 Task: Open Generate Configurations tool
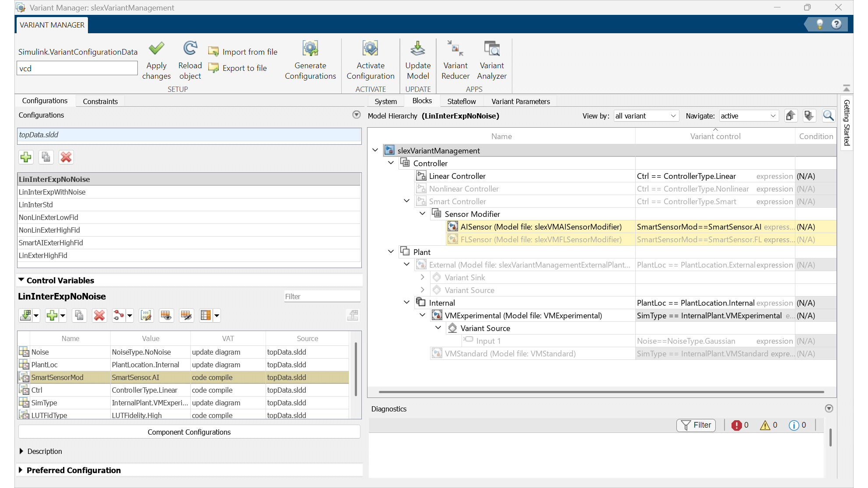click(x=310, y=60)
